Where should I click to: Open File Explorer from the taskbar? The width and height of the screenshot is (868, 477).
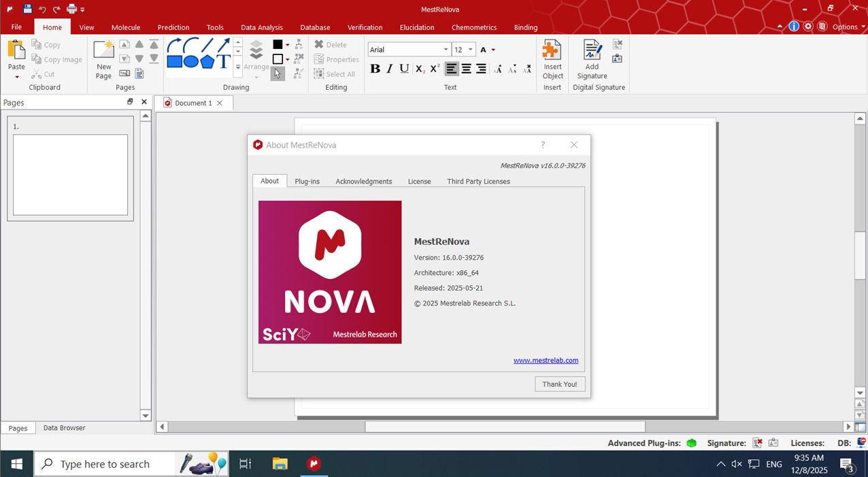[x=280, y=464]
